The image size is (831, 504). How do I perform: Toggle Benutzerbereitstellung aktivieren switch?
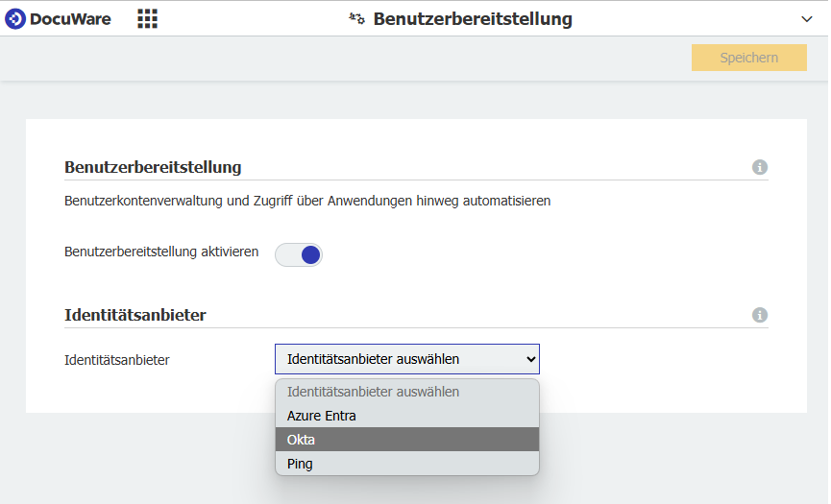click(x=299, y=254)
